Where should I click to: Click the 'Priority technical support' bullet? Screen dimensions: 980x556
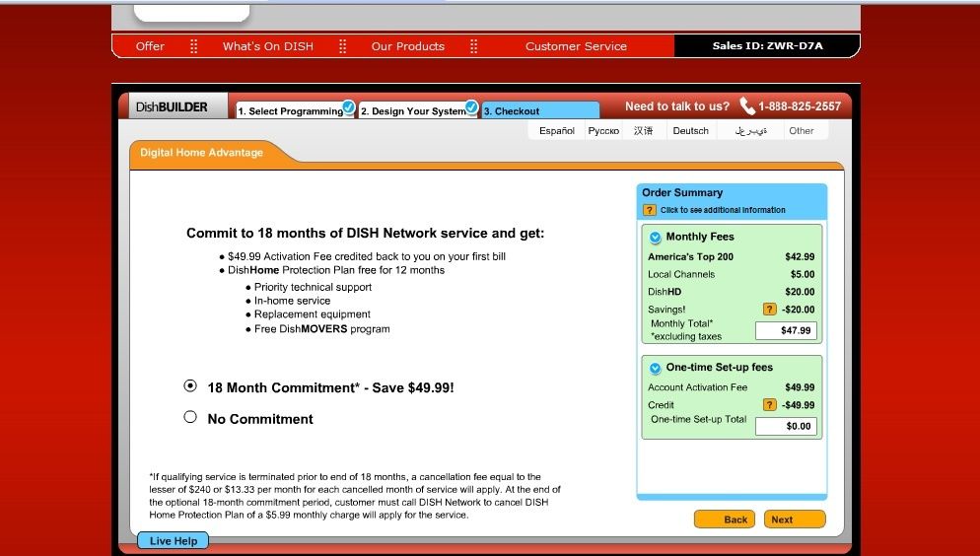pyautogui.click(x=309, y=288)
